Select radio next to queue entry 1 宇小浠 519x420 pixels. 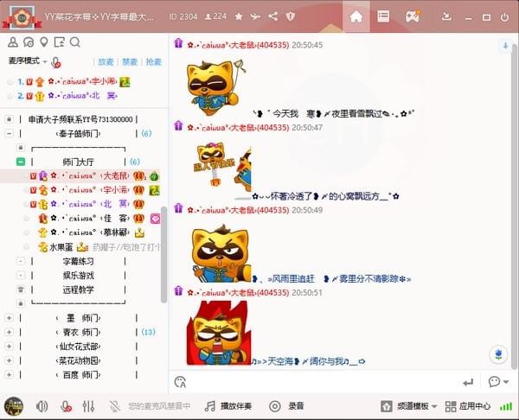pyautogui.click(x=10, y=82)
